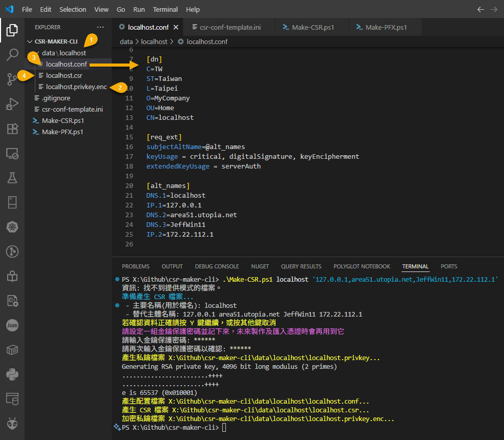This screenshot has width=504, height=440.
Task: Open the Extensions view icon
Action: pyautogui.click(x=12, y=129)
